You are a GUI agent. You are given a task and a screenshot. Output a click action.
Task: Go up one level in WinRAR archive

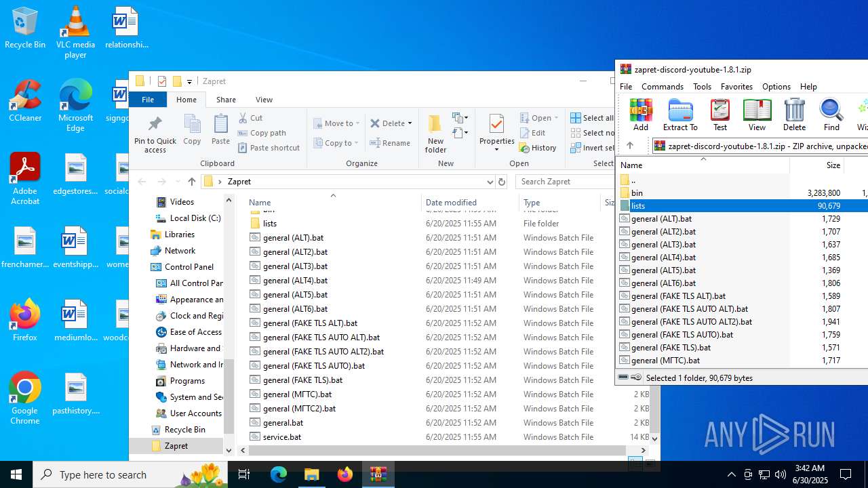(630, 146)
